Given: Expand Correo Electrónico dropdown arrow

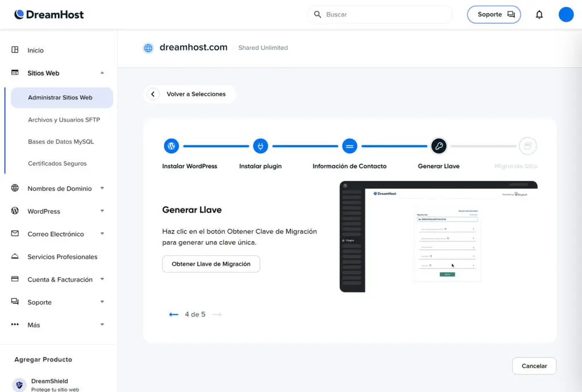Looking at the screenshot, I should pos(102,233).
